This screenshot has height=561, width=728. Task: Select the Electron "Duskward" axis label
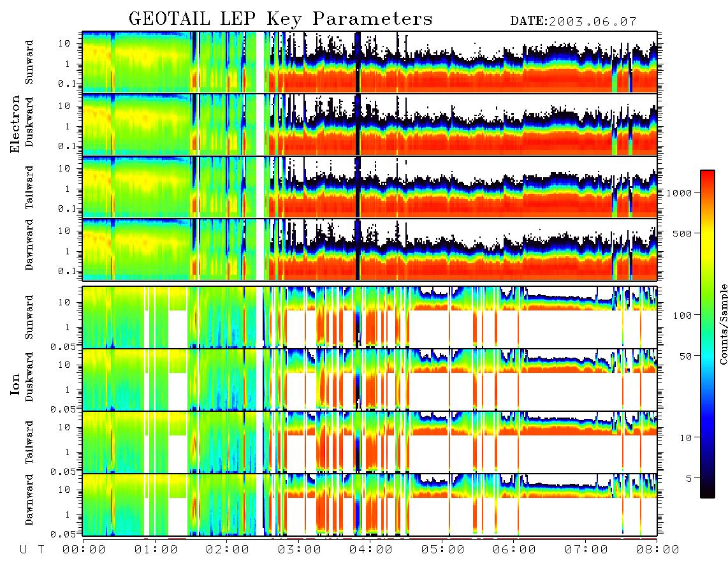29,122
